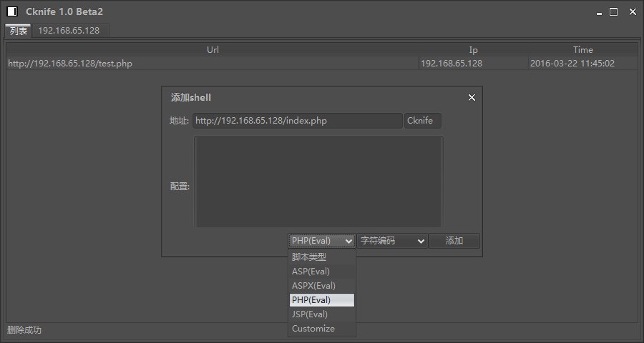Select highlighted PHP(Eval) option in list
This screenshot has width=644, height=343.
click(x=322, y=300)
